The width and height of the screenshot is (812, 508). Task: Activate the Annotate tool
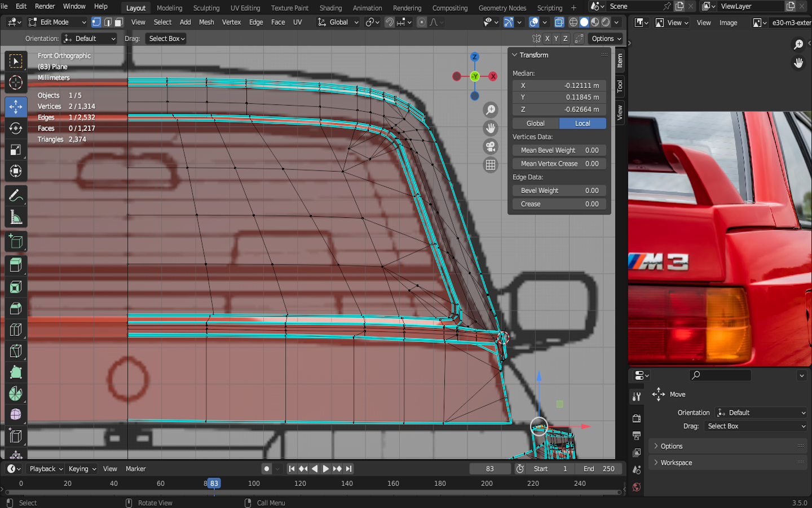tap(16, 196)
